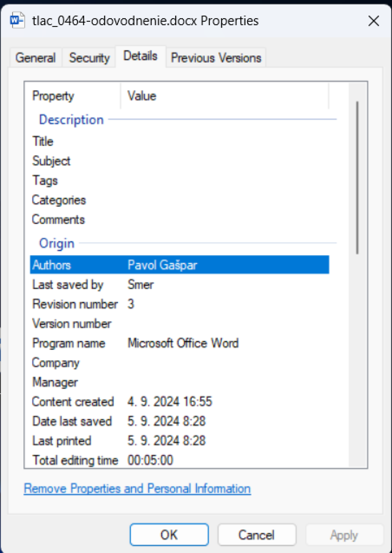Switch to the General tab
392x553 pixels.
(x=35, y=58)
